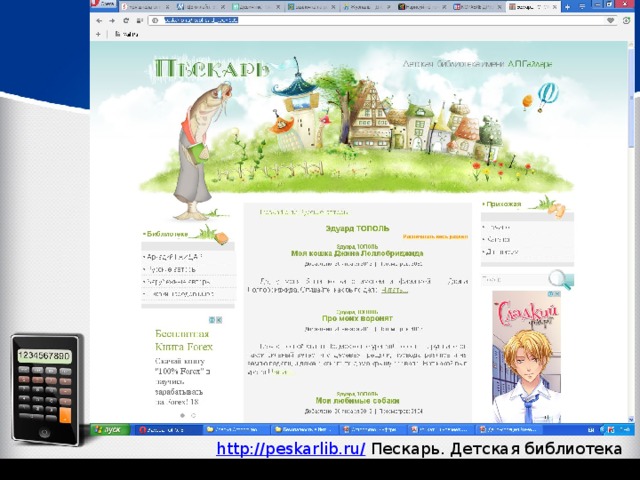Open Аркадий ГАЙДАР in Библиотека menu
The width and height of the screenshot is (640, 480).
[175, 257]
